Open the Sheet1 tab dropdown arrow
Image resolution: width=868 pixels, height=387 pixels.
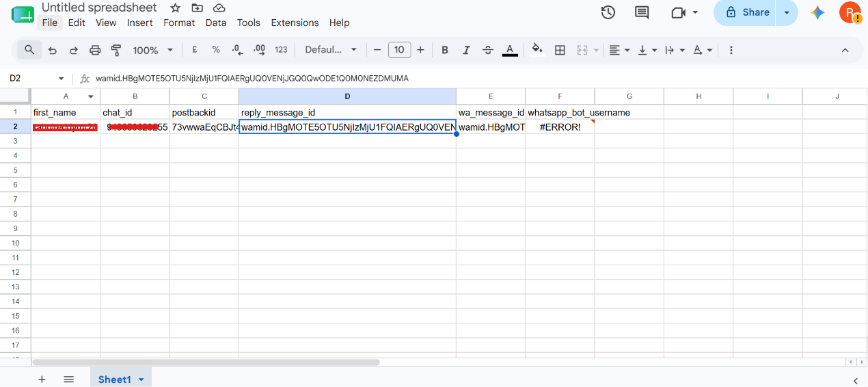pos(141,379)
